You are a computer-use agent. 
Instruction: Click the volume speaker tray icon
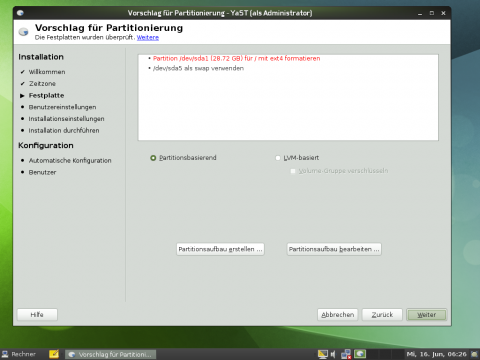pos(333,354)
